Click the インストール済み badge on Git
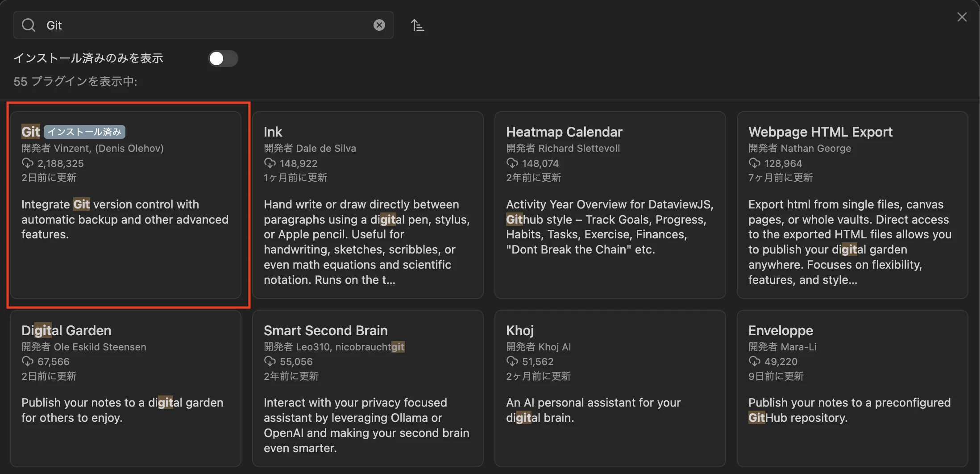Image resolution: width=980 pixels, height=474 pixels. 84,132
